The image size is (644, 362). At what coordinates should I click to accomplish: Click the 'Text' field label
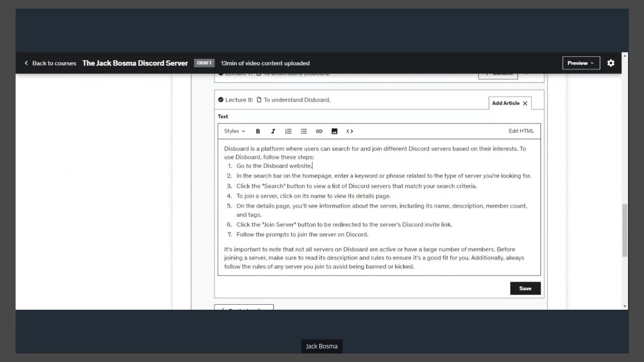(x=223, y=116)
